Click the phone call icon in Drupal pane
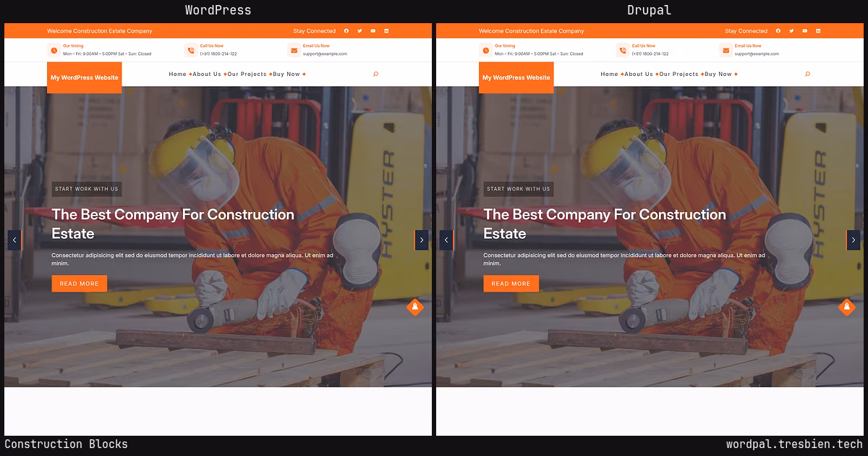This screenshot has width=868, height=456. point(623,50)
